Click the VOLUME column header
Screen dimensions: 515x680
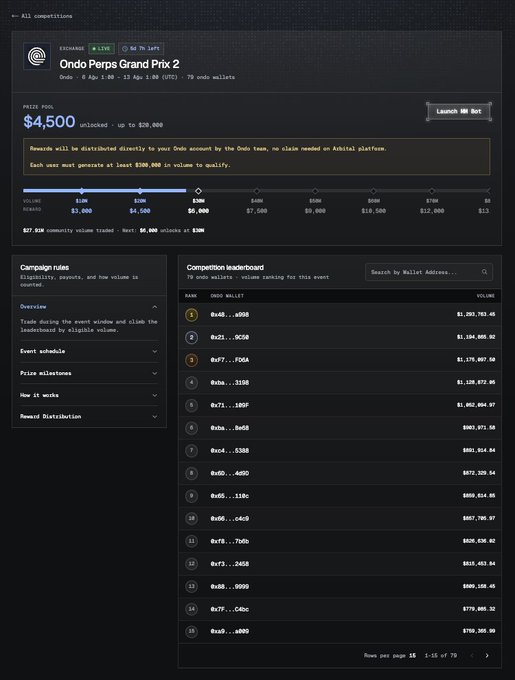point(486,296)
